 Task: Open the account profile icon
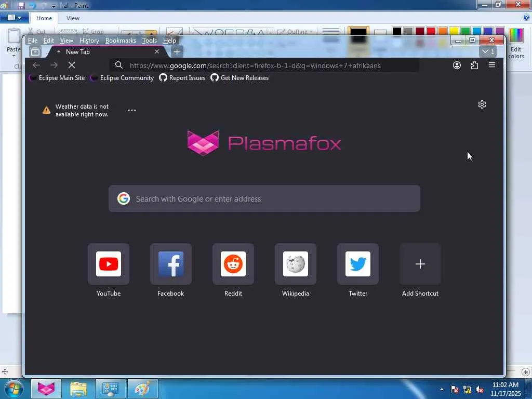click(x=457, y=65)
